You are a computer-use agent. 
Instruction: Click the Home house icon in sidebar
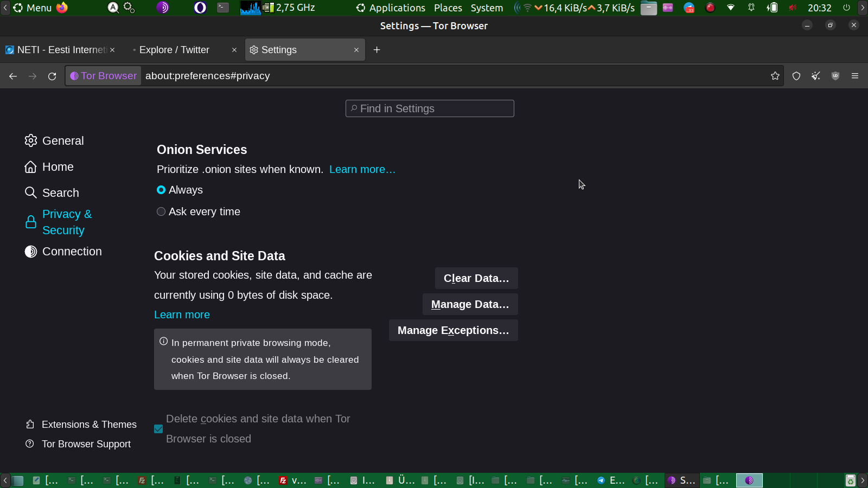pyautogui.click(x=31, y=166)
